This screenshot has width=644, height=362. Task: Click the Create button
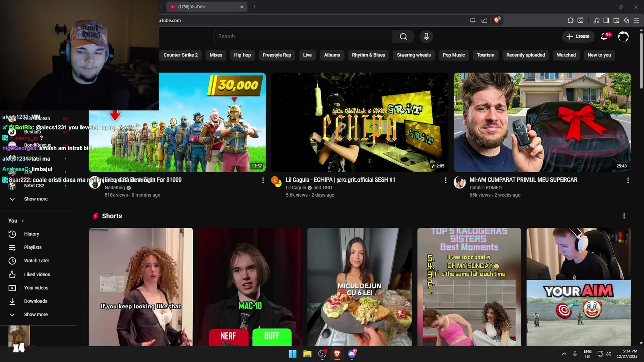tap(578, 36)
